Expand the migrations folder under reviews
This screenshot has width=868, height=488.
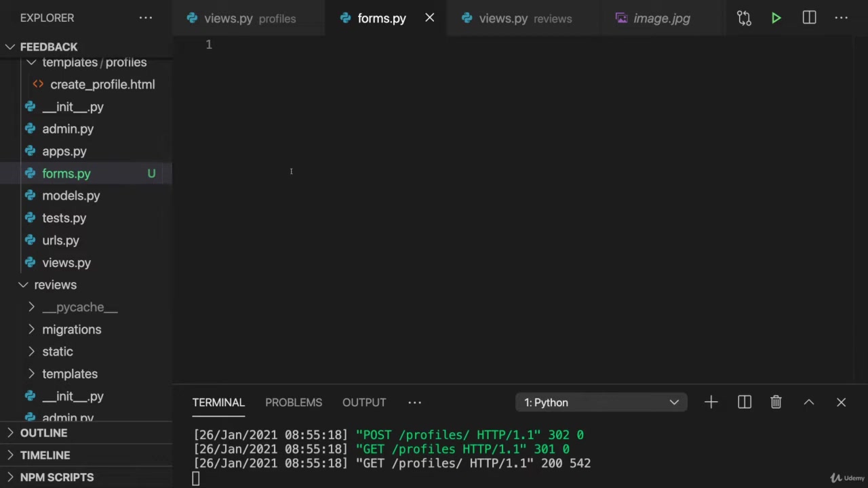pyautogui.click(x=71, y=329)
